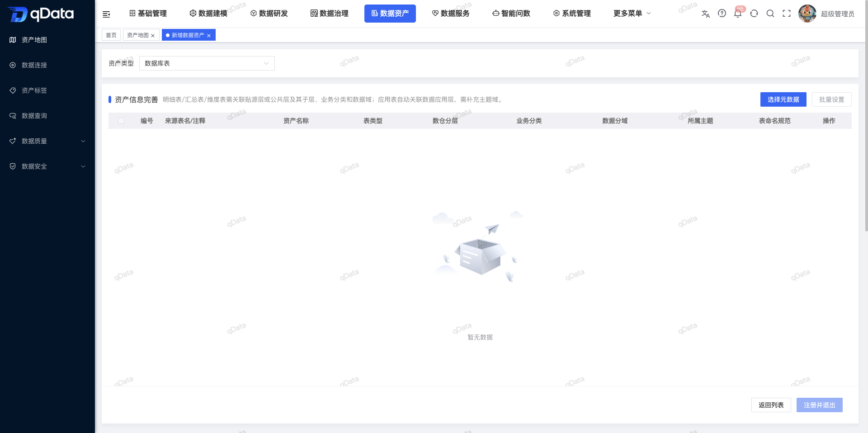This screenshot has width=868, height=433.
Task: Open the 智能问数 menu
Action: (x=511, y=14)
